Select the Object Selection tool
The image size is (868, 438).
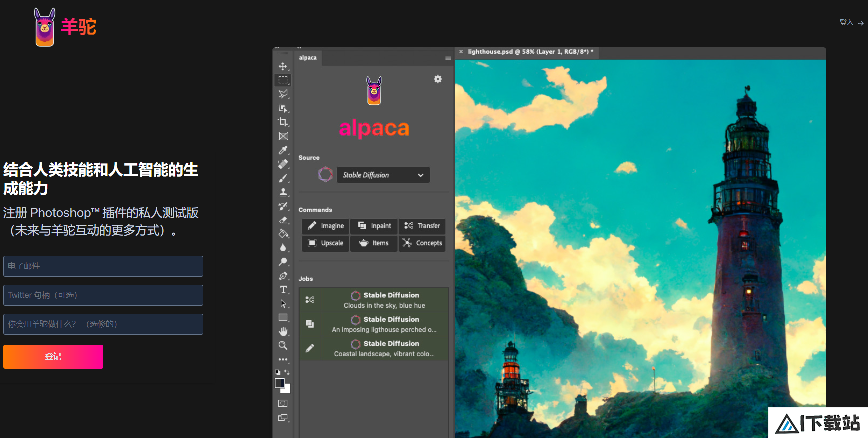click(283, 108)
